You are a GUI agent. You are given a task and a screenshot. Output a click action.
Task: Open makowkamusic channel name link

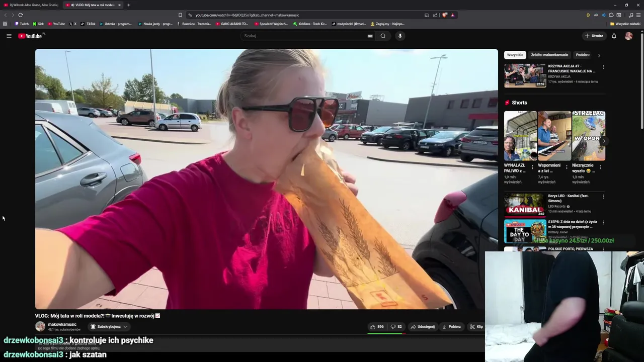[x=62, y=324]
